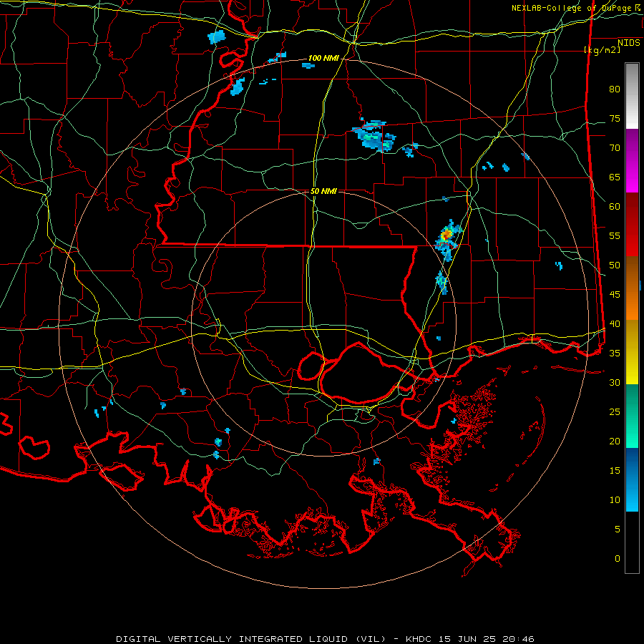Click the 30 value on the color scale
644x644 pixels.
tap(615, 383)
